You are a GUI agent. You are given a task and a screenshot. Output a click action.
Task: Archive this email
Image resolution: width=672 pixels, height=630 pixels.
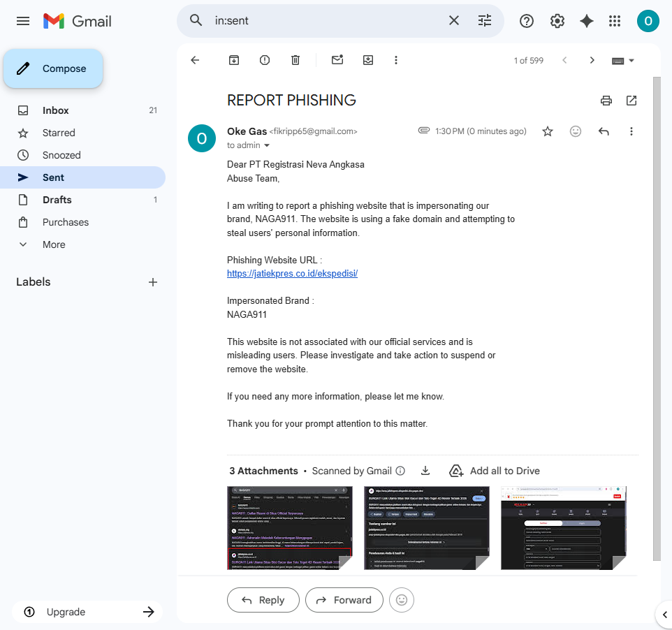(233, 60)
